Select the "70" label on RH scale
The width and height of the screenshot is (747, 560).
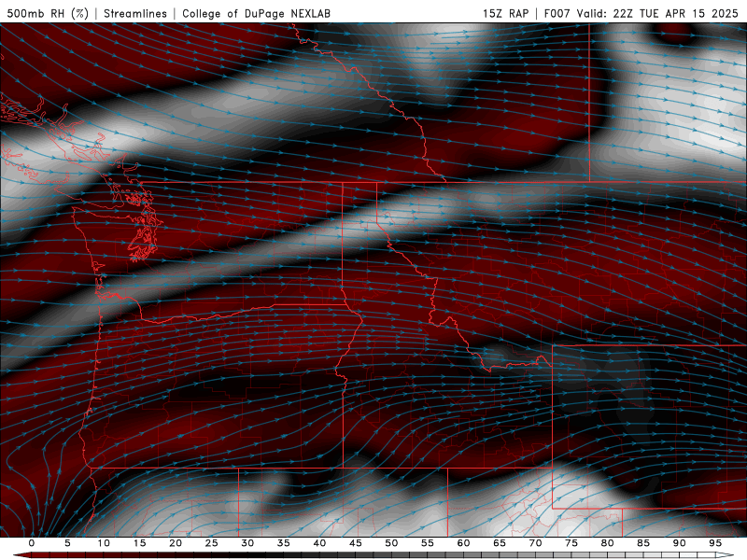coord(535,543)
